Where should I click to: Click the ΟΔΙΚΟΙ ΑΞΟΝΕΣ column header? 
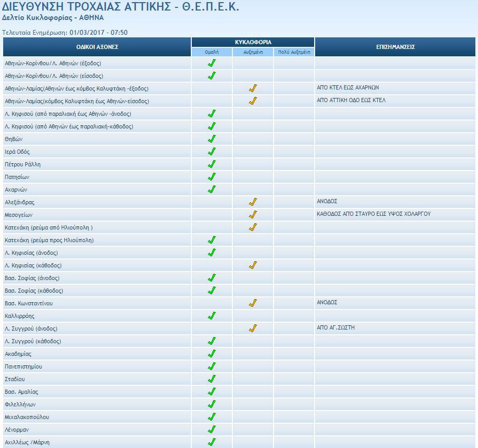coord(97,47)
